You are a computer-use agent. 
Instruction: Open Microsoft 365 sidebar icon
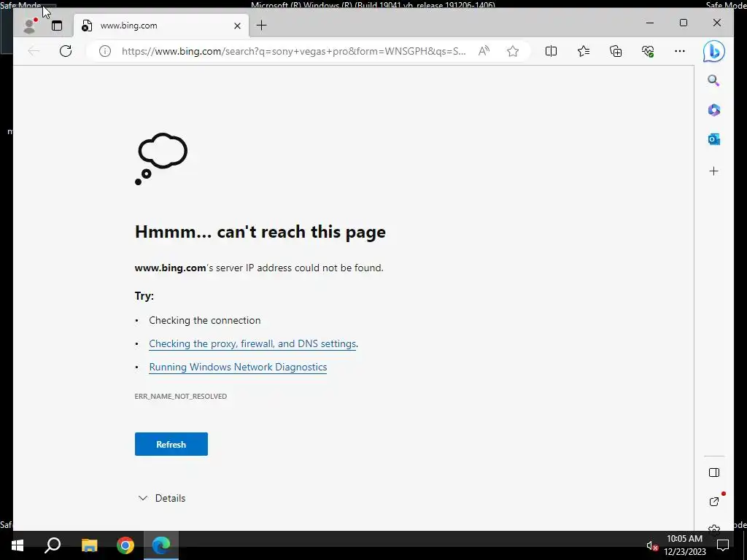click(713, 110)
